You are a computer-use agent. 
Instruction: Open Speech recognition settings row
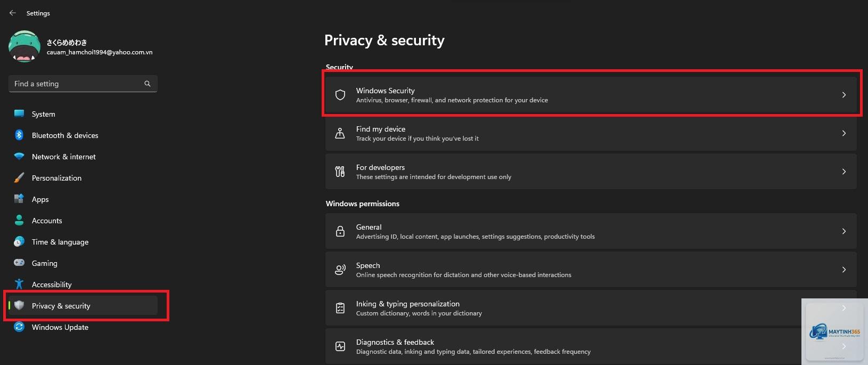591,270
